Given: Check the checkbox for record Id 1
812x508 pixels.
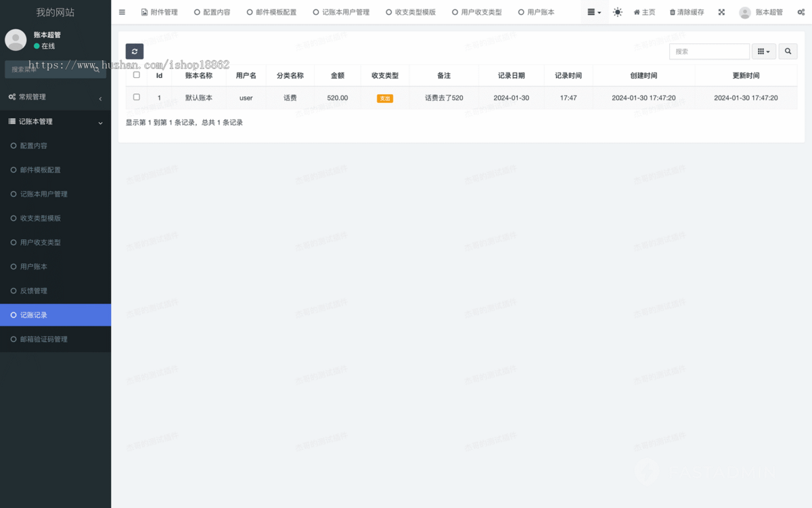Looking at the screenshot, I should (x=136, y=97).
